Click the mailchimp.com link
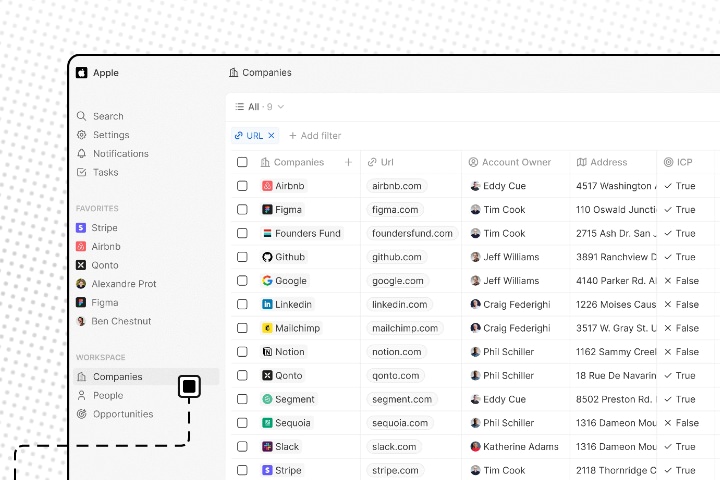Screen dimensions: 720x480 click(x=405, y=328)
